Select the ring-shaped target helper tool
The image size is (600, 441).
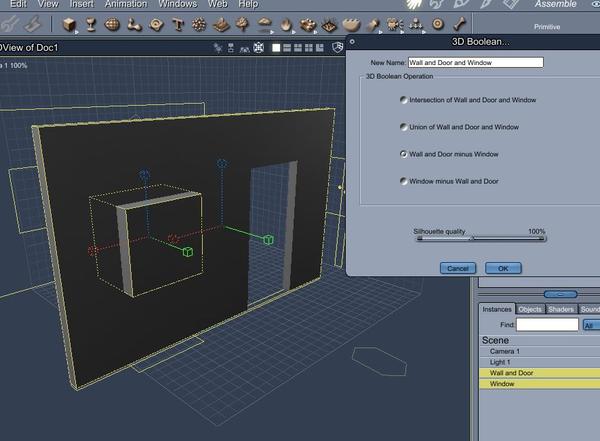click(x=438, y=24)
